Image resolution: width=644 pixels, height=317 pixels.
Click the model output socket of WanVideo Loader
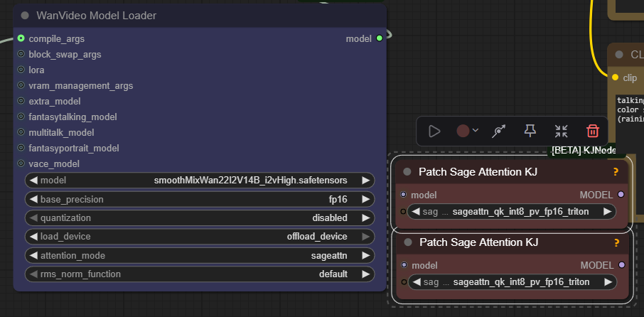(379, 38)
